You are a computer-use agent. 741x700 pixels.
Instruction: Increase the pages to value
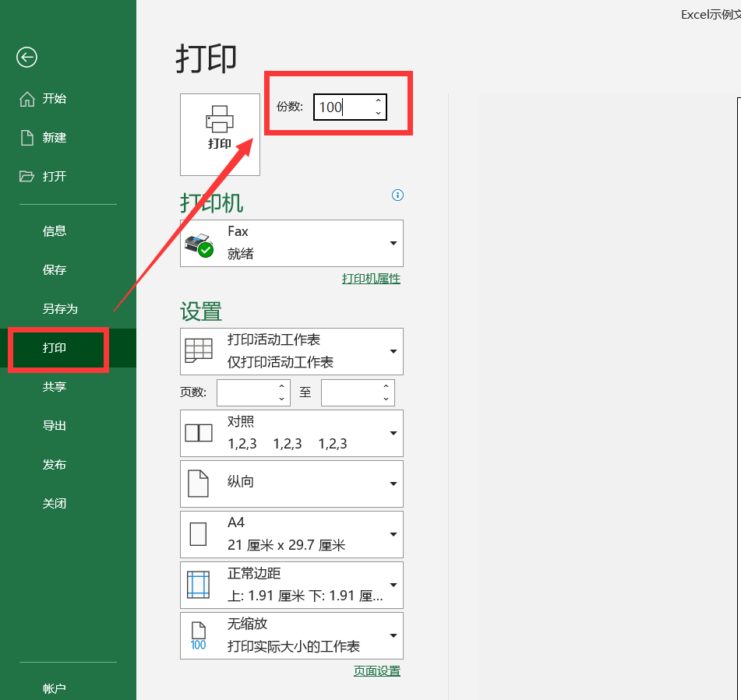click(x=386, y=386)
